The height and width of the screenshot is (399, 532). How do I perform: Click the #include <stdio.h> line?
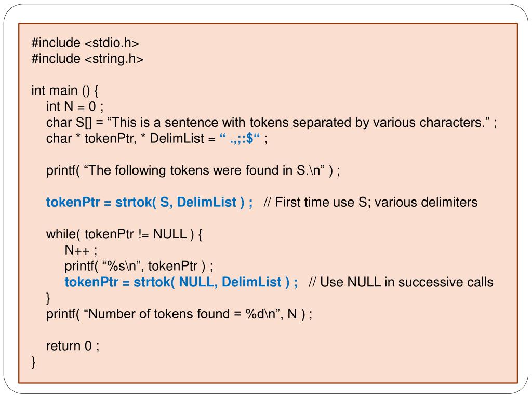(x=85, y=43)
